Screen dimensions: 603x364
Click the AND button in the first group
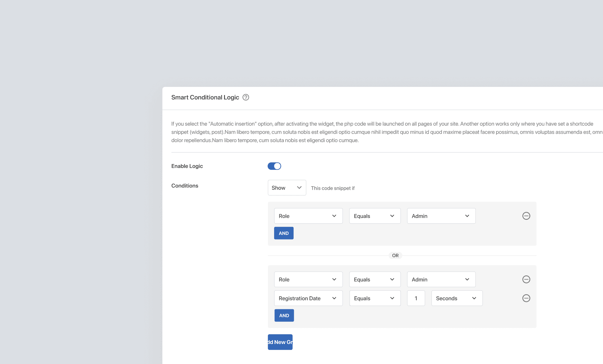pos(284,233)
